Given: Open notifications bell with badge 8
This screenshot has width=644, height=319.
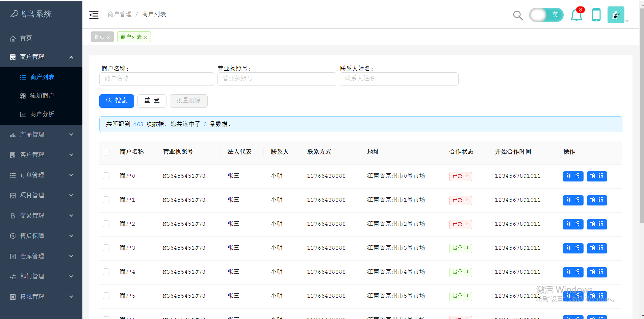Looking at the screenshot, I should (577, 15).
